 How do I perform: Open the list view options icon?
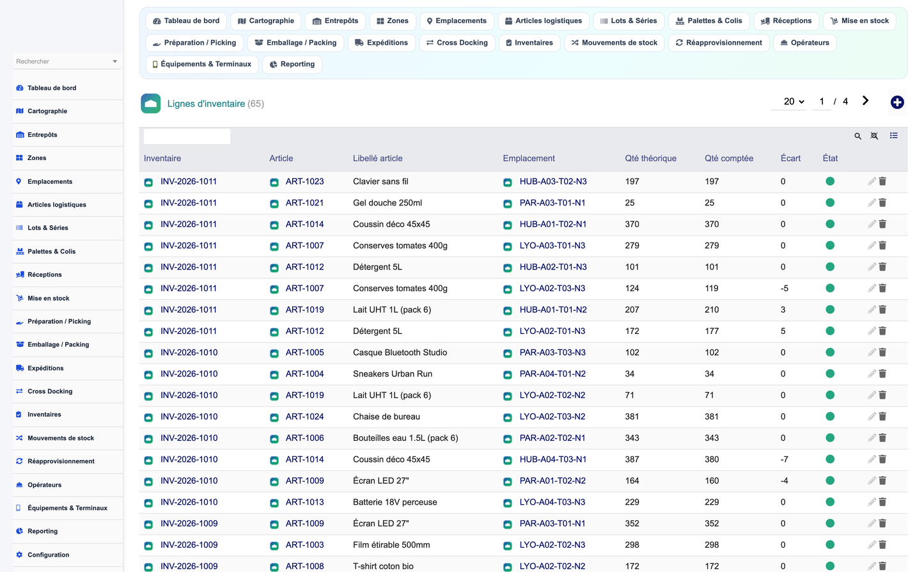click(893, 136)
